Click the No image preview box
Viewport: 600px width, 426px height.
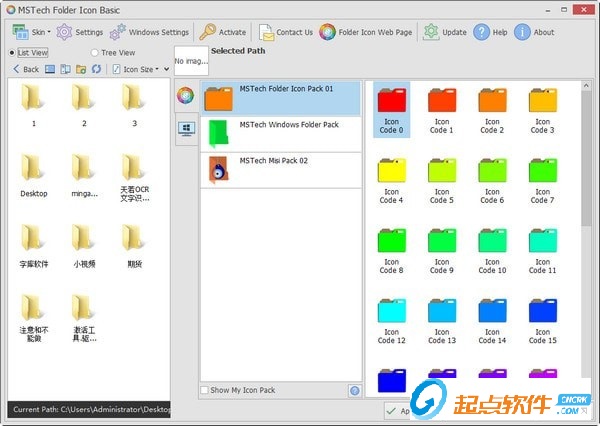coord(191,61)
